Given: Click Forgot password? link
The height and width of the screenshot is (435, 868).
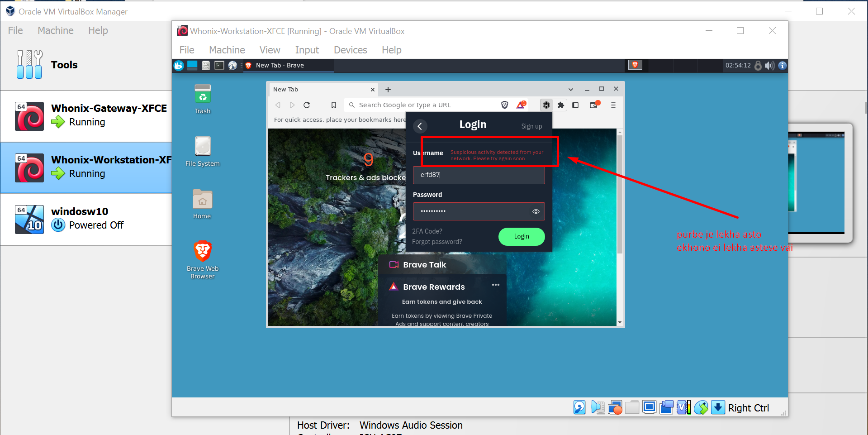Looking at the screenshot, I should coord(437,242).
